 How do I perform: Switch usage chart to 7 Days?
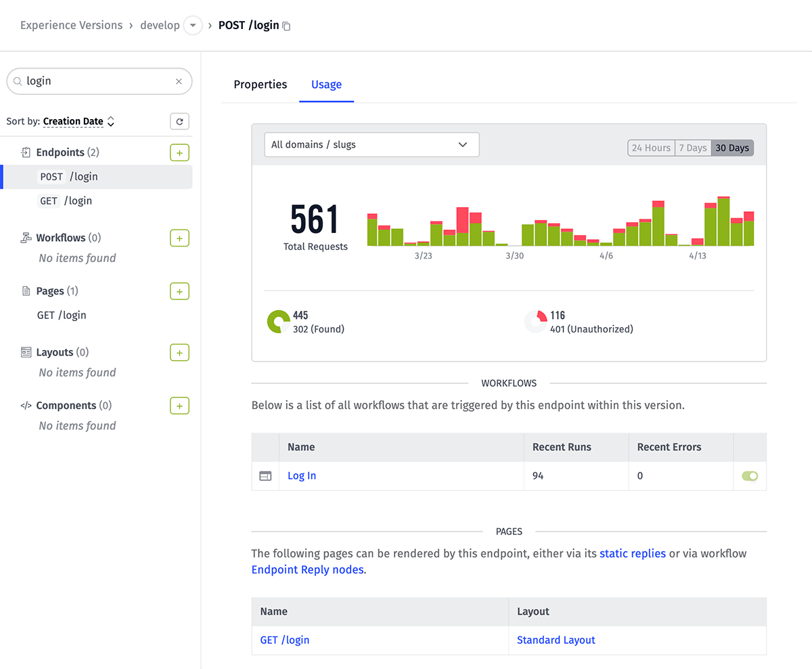693,147
